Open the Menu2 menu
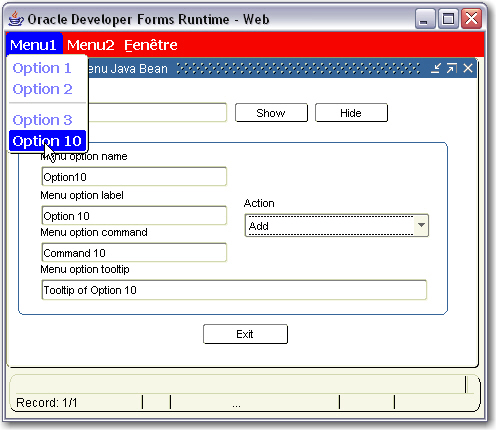Screen dimensions: 496x430 91,45
